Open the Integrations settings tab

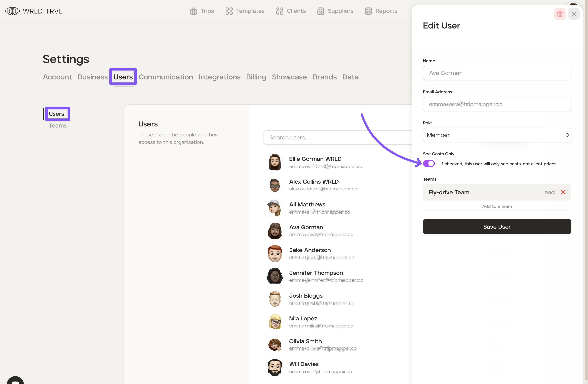coord(219,77)
